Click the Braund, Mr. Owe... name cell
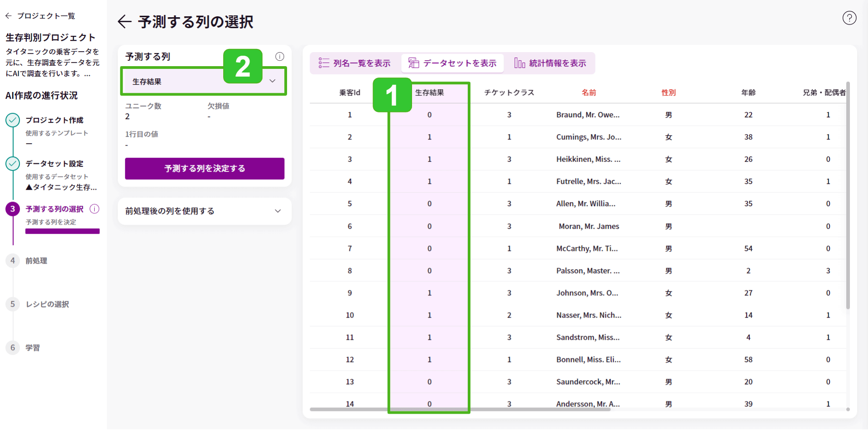The height and width of the screenshot is (430, 868). [588, 115]
